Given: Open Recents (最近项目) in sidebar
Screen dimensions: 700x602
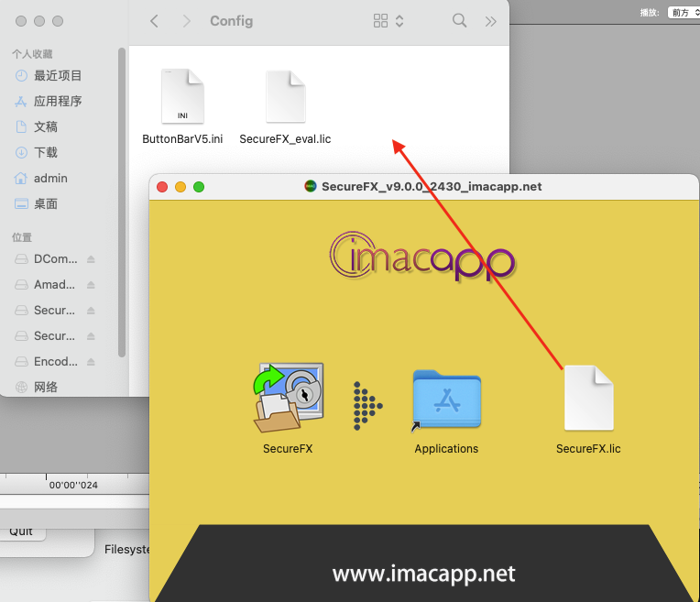Looking at the screenshot, I should point(58,75).
